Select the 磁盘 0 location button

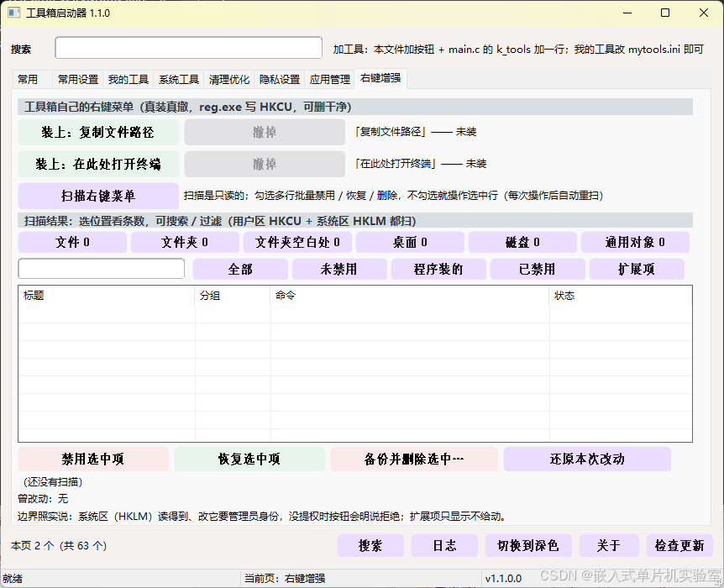(x=522, y=242)
